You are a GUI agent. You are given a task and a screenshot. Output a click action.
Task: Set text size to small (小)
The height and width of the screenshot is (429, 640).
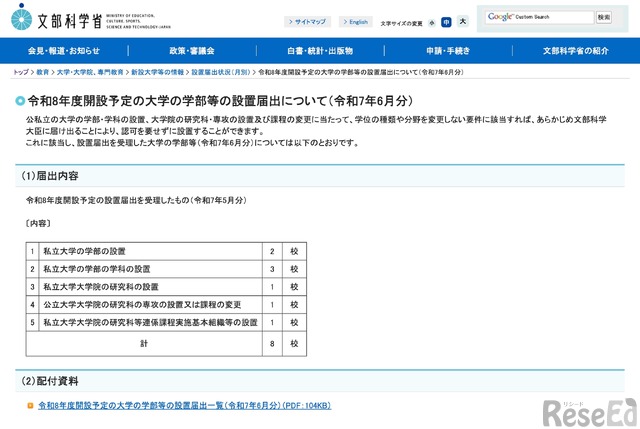pos(432,23)
